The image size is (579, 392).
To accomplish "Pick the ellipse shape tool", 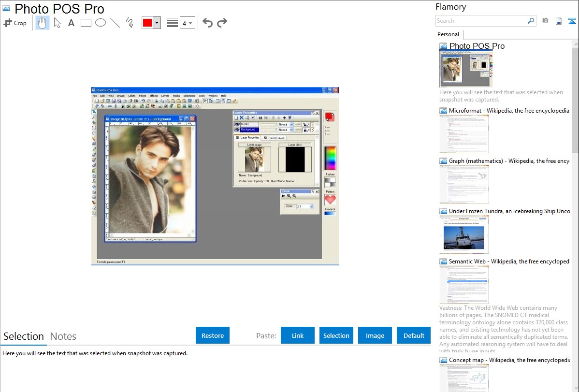I will pyautogui.click(x=101, y=23).
